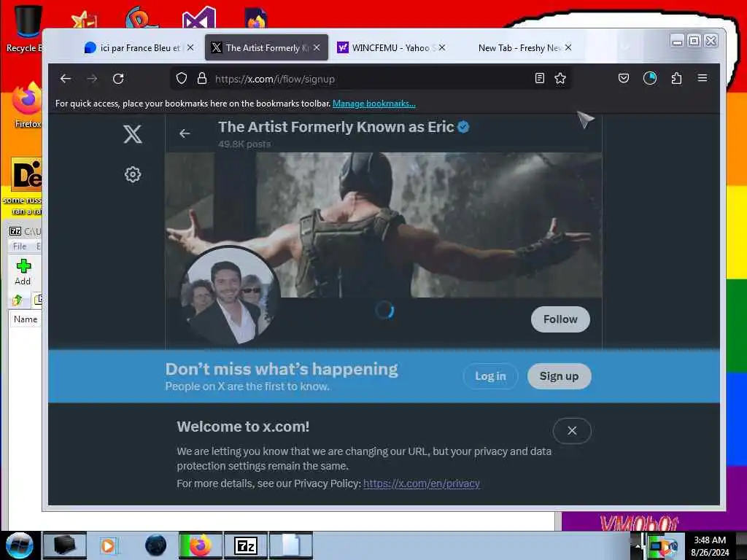The image size is (747, 560).
Task: Click the Add button in 7-Zip window
Action: pos(23,272)
